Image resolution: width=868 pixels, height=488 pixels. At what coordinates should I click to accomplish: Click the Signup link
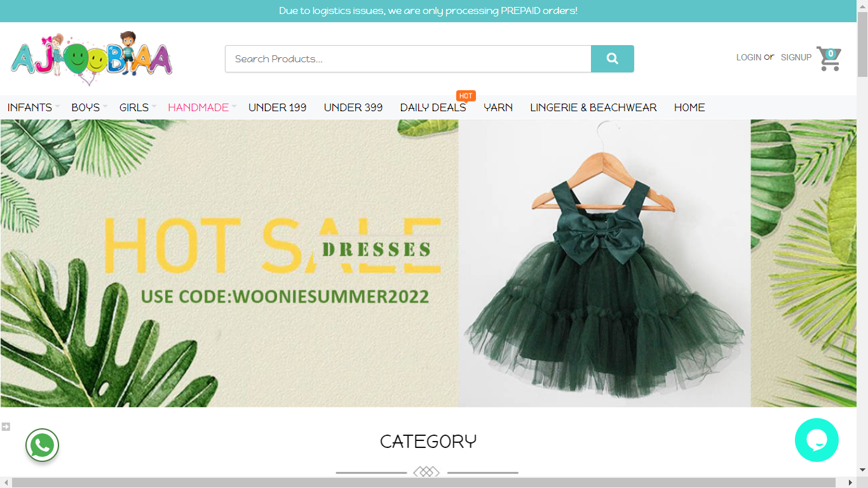tap(796, 57)
